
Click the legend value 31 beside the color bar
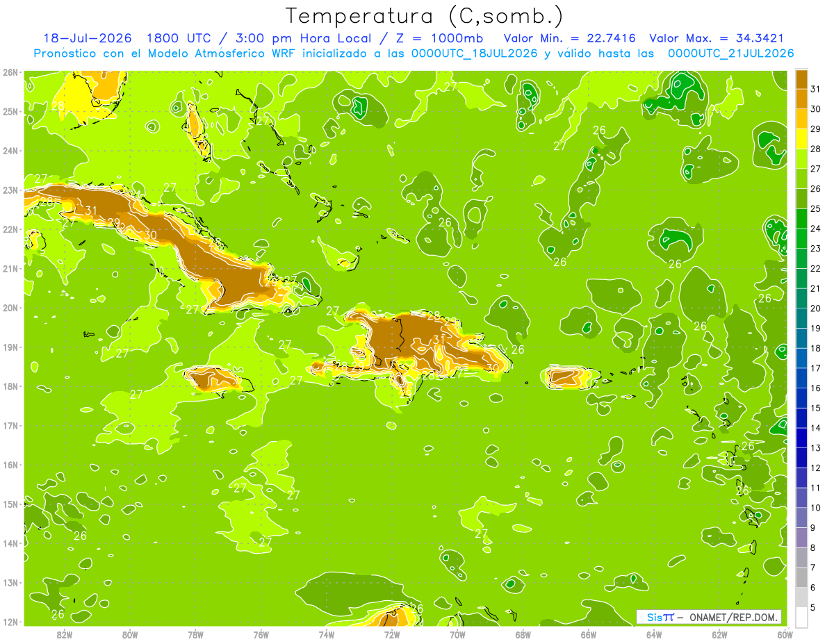click(x=815, y=89)
